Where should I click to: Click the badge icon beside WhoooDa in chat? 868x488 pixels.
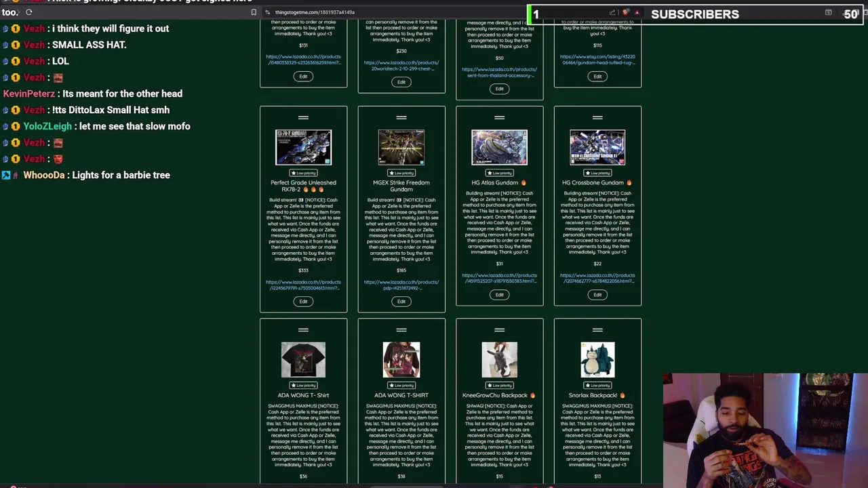pos(7,175)
